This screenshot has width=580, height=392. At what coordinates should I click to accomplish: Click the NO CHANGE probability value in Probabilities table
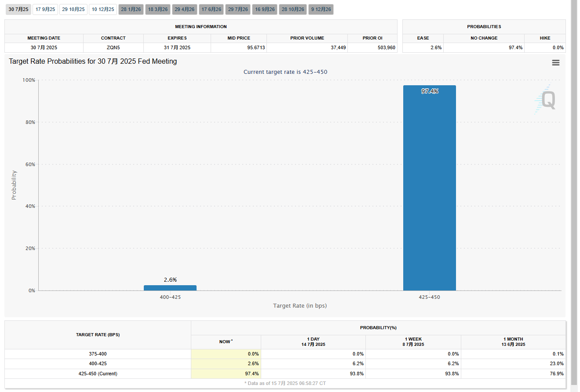click(x=516, y=47)
